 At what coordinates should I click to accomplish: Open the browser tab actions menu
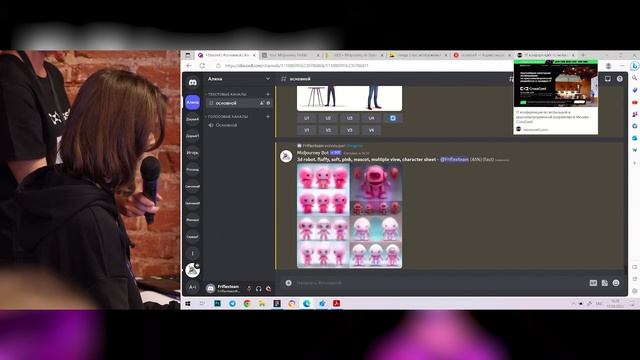click(x=188, y=55)
